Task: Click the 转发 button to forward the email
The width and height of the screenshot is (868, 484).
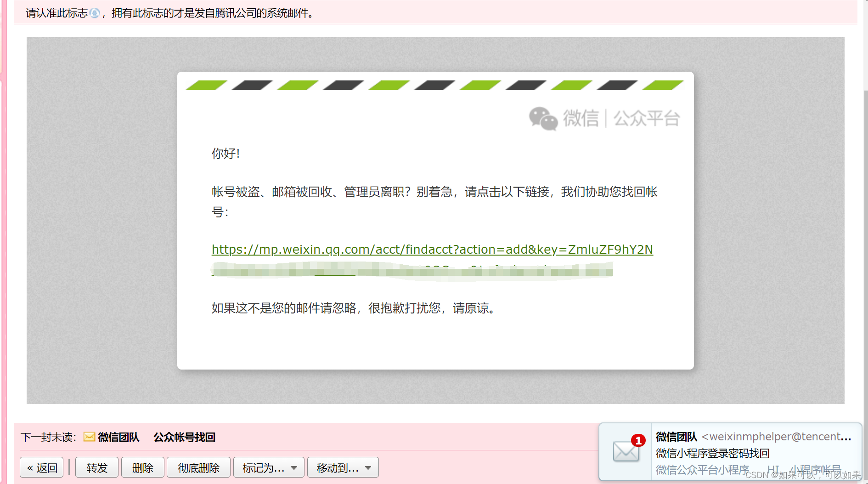Action: point(96,467)
